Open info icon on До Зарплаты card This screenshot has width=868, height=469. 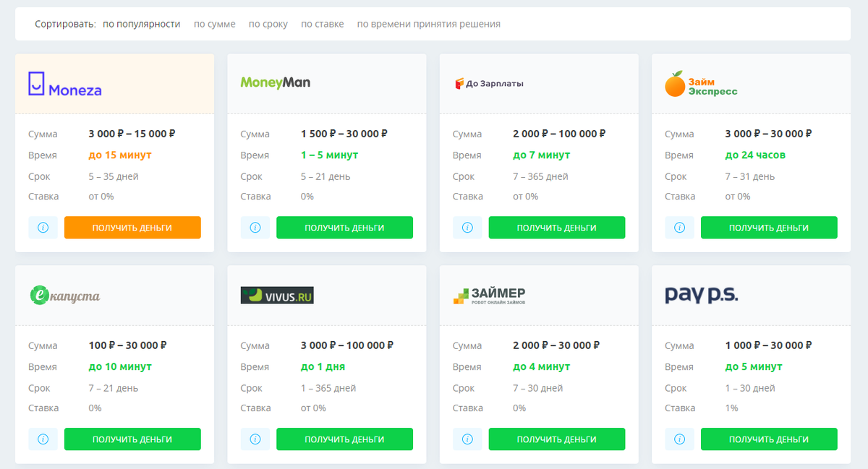pos(467,228)
